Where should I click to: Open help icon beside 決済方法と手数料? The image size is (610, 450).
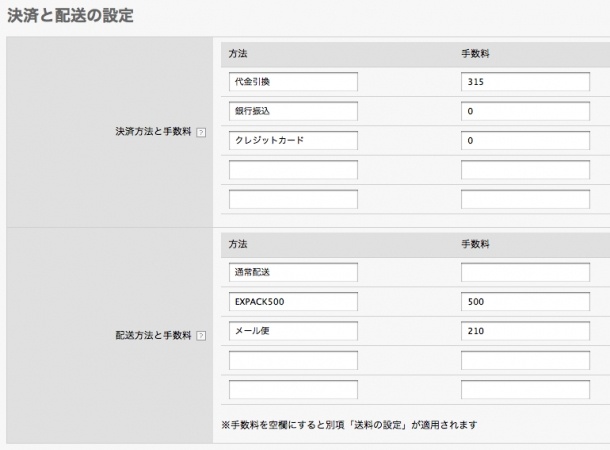click(201, 133)
